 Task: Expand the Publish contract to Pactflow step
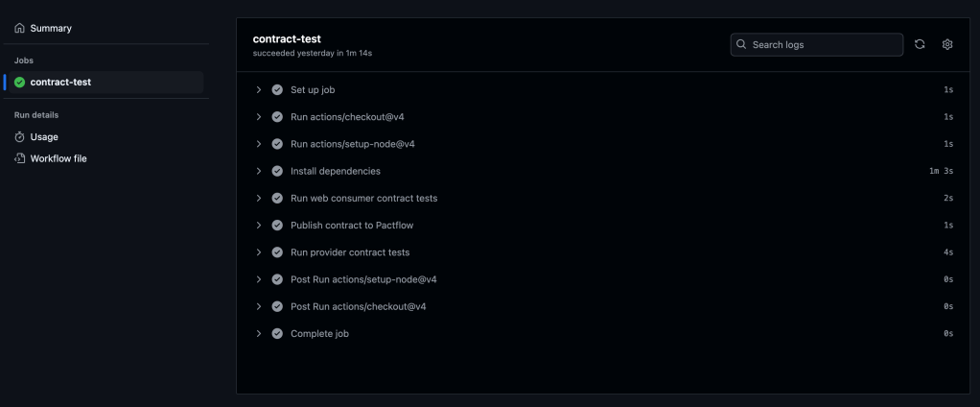259,226
